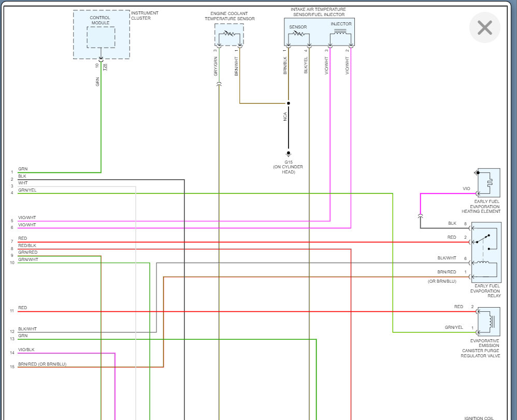
Task: Click the 'T28' connector label
Action: point(105,67)
